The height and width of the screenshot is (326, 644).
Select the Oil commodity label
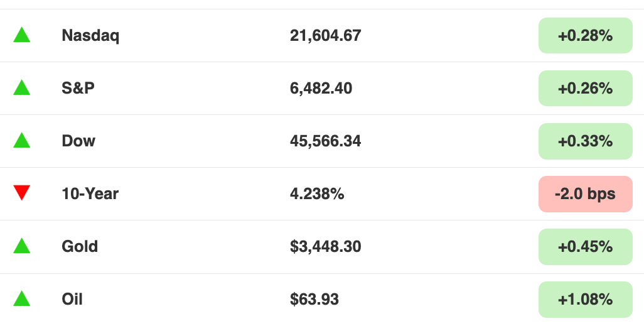(x=72, y=299)
